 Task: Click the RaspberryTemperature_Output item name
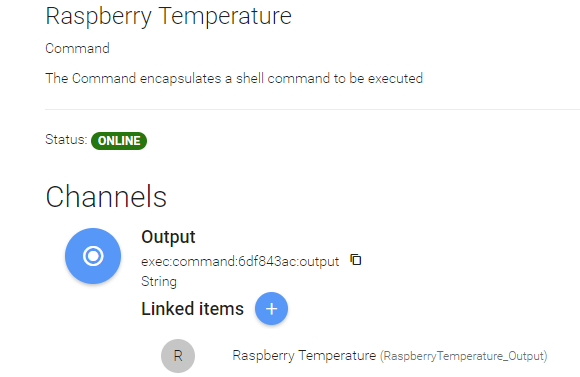click(463, 356)
